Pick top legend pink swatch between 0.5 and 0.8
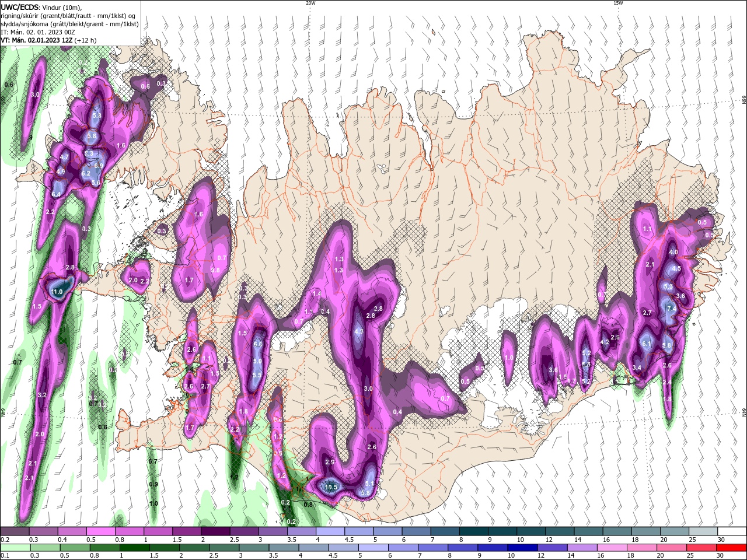Screen dimensions: 747x560 (100, 531)
